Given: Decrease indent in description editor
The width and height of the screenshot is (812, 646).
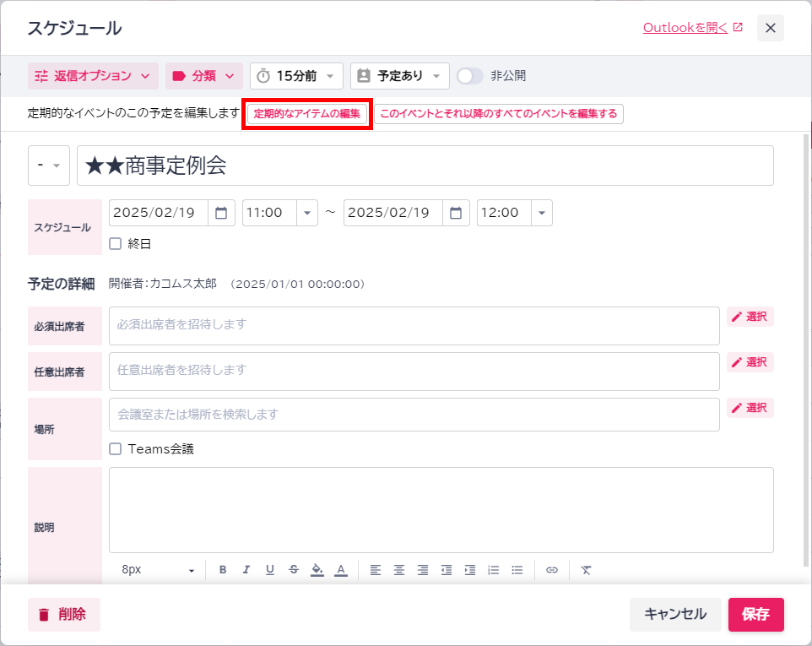Looking at the screenshot, I should 447,570.
